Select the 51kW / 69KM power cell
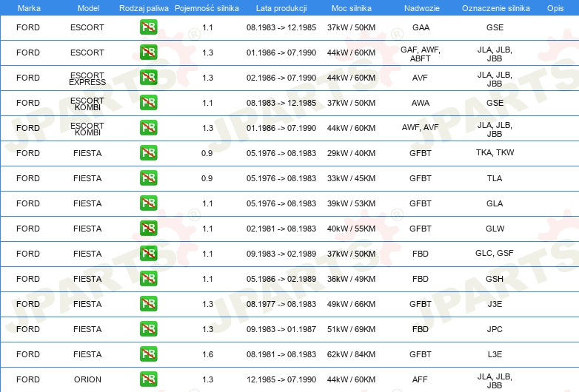 [x=351, y=329]
